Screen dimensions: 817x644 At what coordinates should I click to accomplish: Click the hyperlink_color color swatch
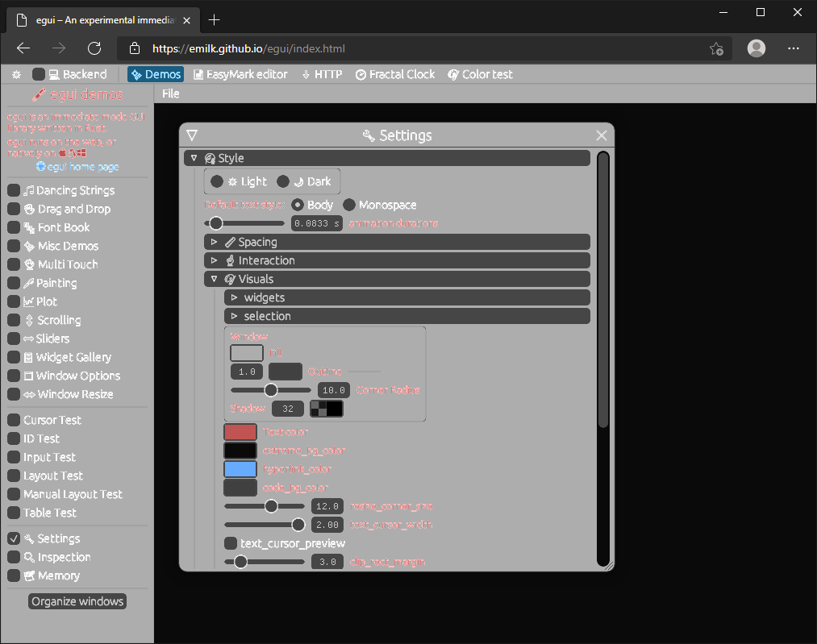[239, 468]
